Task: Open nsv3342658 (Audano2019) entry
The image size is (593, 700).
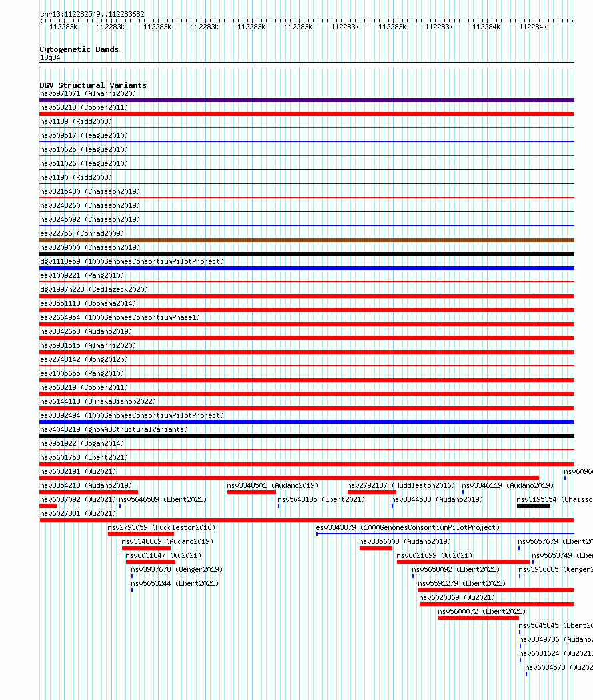Action: coord(86,331)
